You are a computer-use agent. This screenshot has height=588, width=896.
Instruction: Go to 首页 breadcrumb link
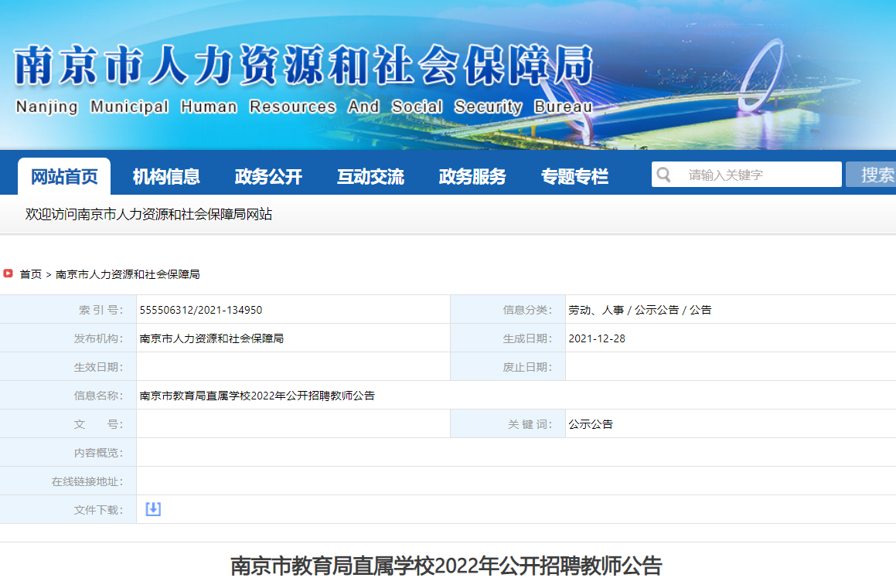31,274
